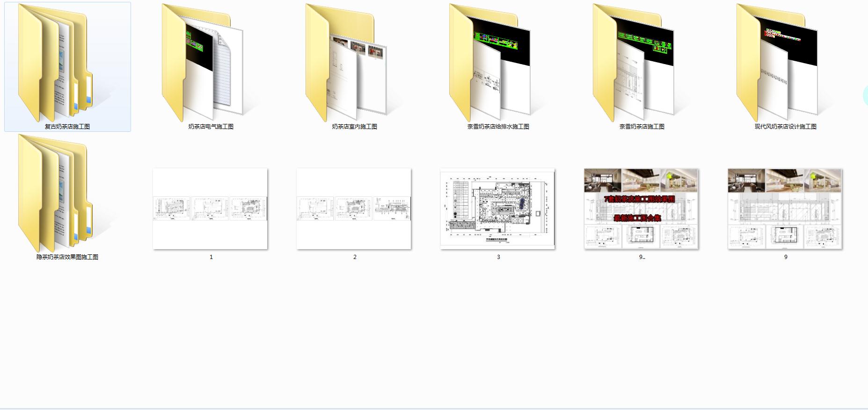Select thumbnail 9 without red text
Screen dimensions: 868x410
[x=785, y=209]
